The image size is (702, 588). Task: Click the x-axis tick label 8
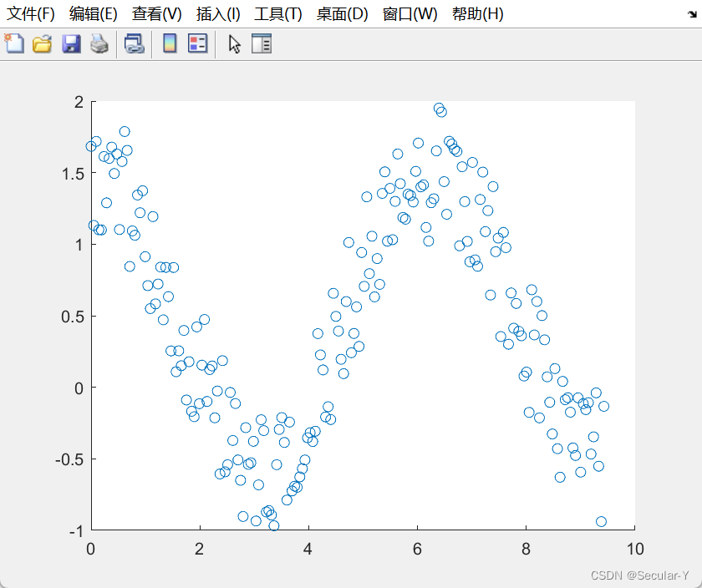[526, 549]
